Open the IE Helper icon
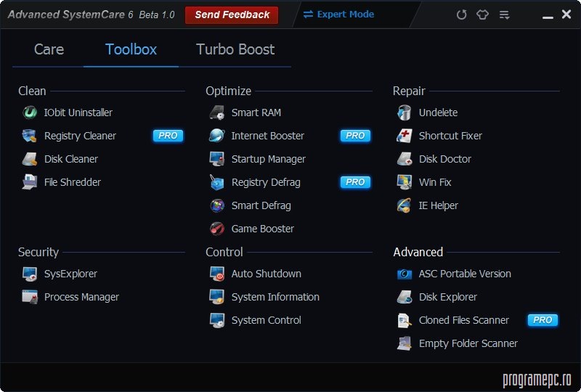Image resolution: width=581 pixels, height=392 pixels. coord(405,205)
